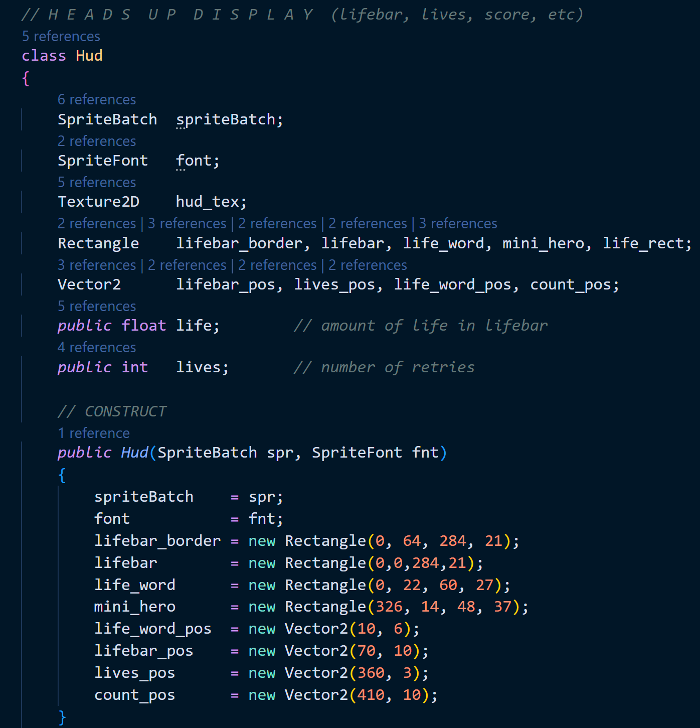This screenshot has height=728, width=700.
Task: Place cursor on the hud_tex field name
Action: pyautogui.click(x=207, y=202)
